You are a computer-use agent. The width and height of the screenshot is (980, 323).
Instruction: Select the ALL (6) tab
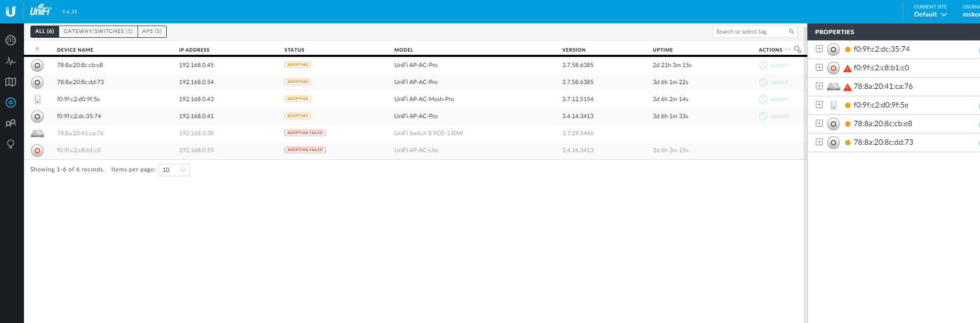click(x=45, y=31)
